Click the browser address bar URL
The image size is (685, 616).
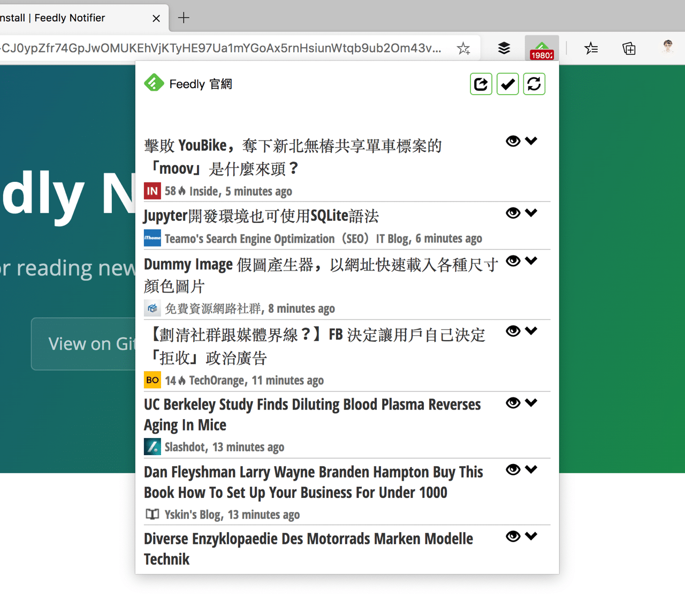(x=220, y=48)
